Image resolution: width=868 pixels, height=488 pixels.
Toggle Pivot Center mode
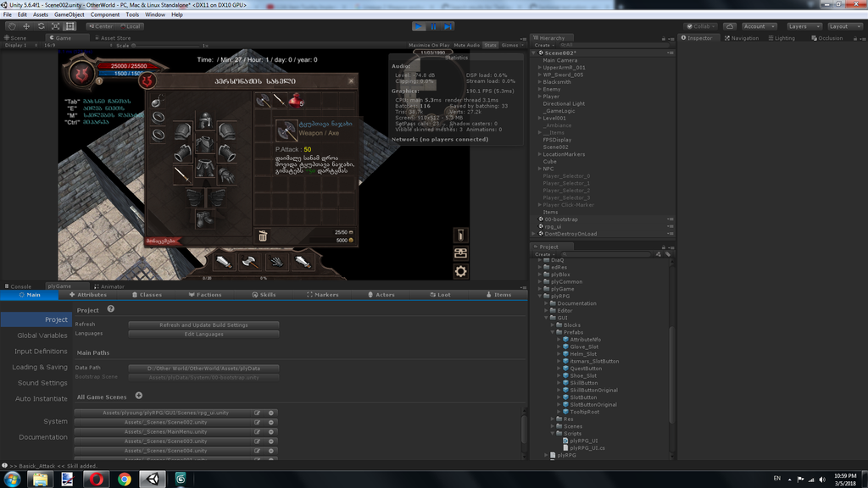pyautogui.click(x=102, y=26)
